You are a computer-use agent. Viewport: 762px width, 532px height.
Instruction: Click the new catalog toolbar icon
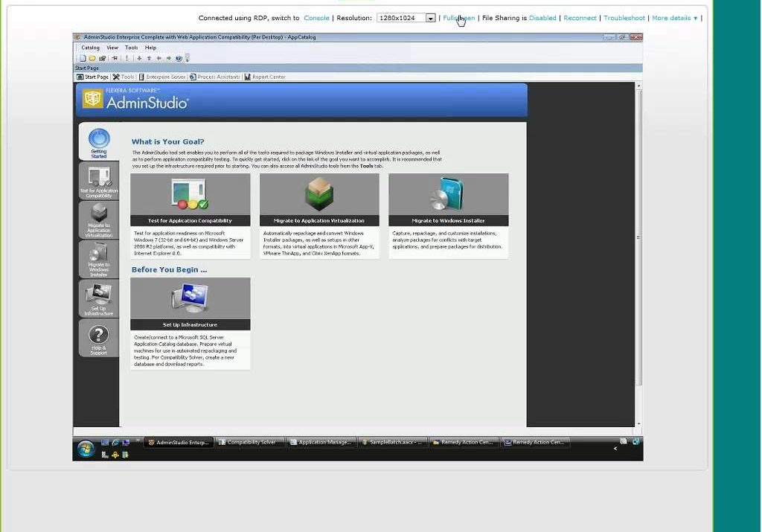[83, 58]
